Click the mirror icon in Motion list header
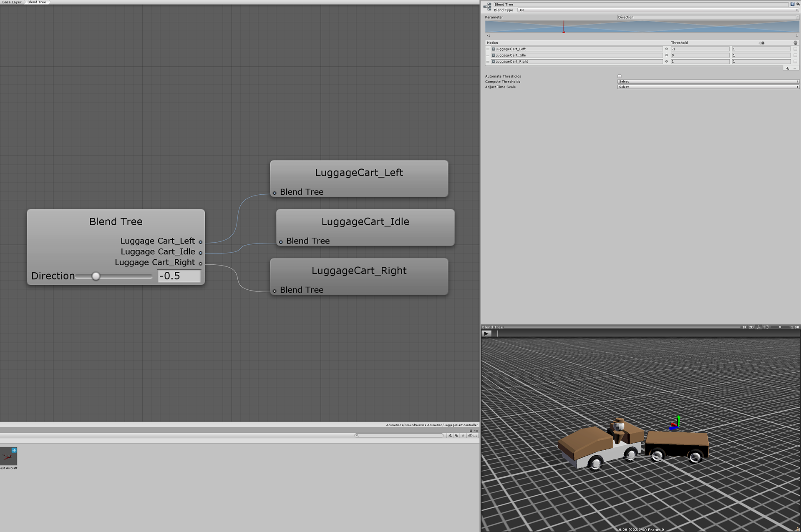Image resolution: width=801 pixels, height=532 pixels. [796, 43]
